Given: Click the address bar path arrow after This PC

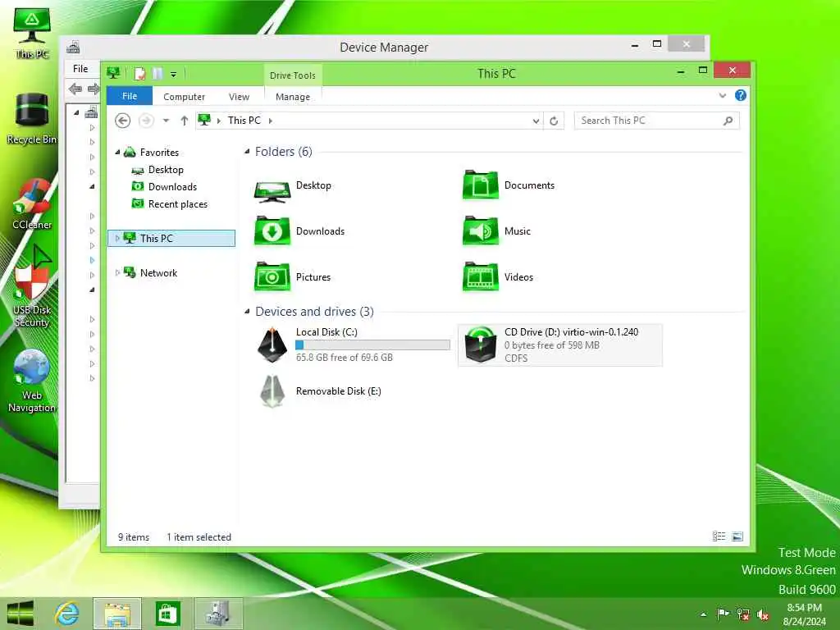Looking at the screenshot, I should pos(271,121).
